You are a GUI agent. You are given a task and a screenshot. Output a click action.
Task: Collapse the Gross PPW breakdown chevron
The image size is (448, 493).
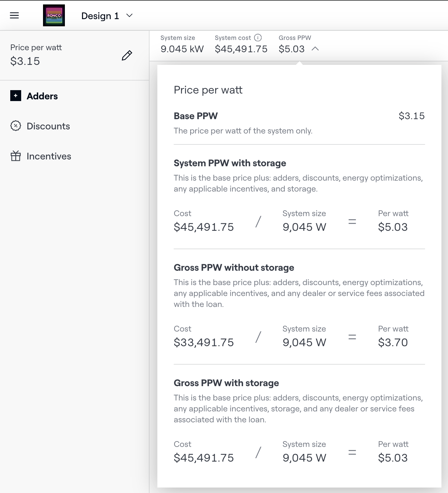tap(315, 49)
